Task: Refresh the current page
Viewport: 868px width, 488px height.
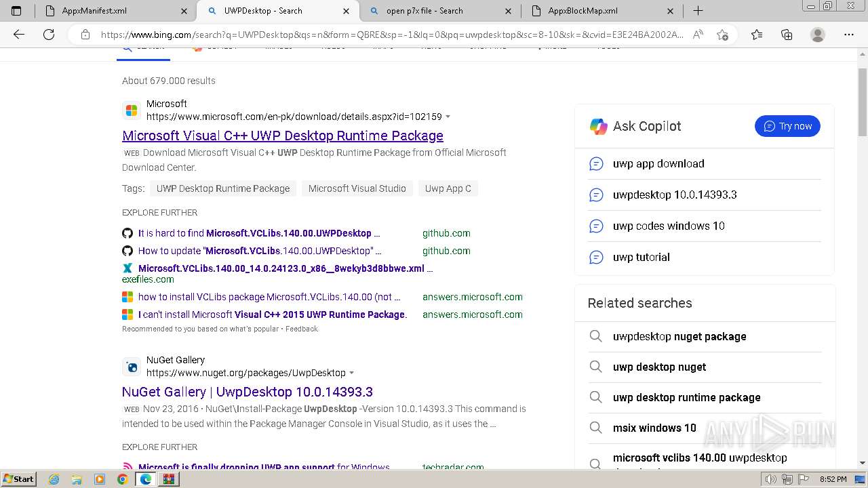Action: click(x=49, y=35)
